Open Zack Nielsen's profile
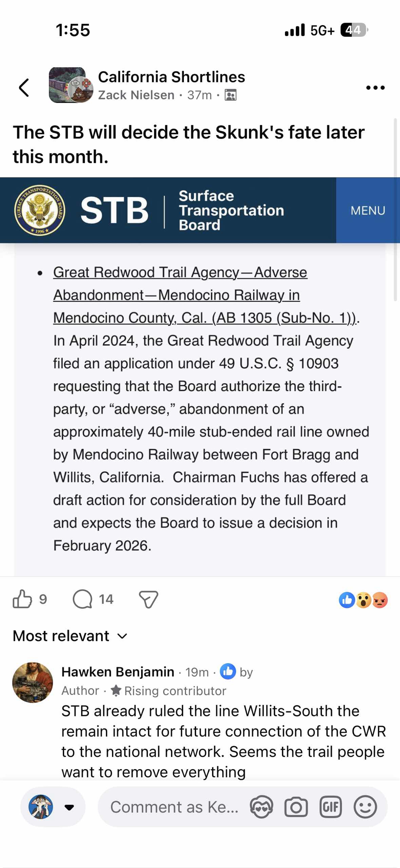 (136, 95)
